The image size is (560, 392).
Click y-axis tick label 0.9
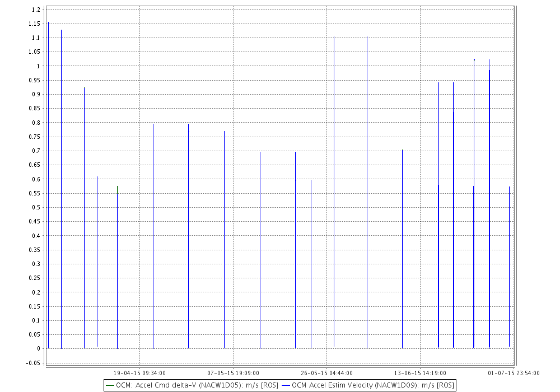point(36,94)
